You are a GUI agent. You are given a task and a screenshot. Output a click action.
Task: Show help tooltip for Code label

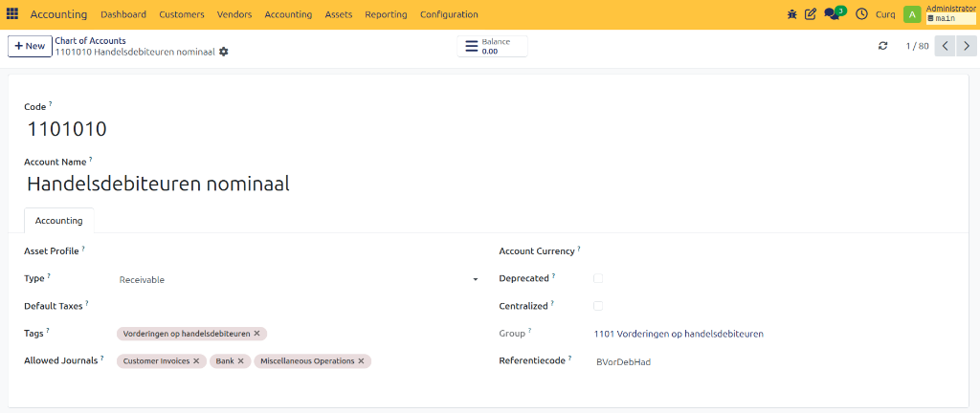pyautogui.click(x=51, y=104)
